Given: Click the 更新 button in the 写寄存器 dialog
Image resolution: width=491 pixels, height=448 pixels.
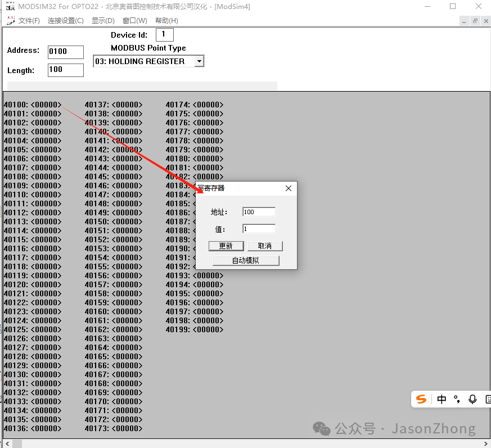Looking at the screenshot, I should [x=226, y=246].
